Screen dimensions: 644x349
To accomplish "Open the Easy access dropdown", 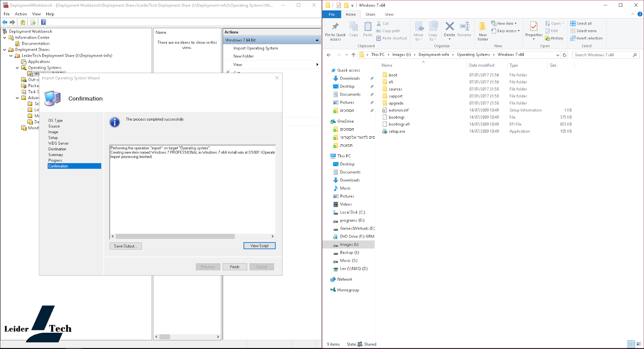I will (x=506, y=31).
